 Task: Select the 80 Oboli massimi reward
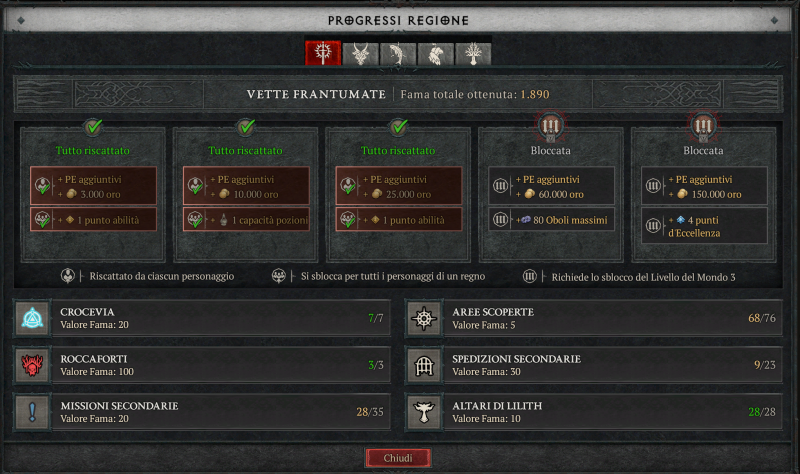pos(551,220)
